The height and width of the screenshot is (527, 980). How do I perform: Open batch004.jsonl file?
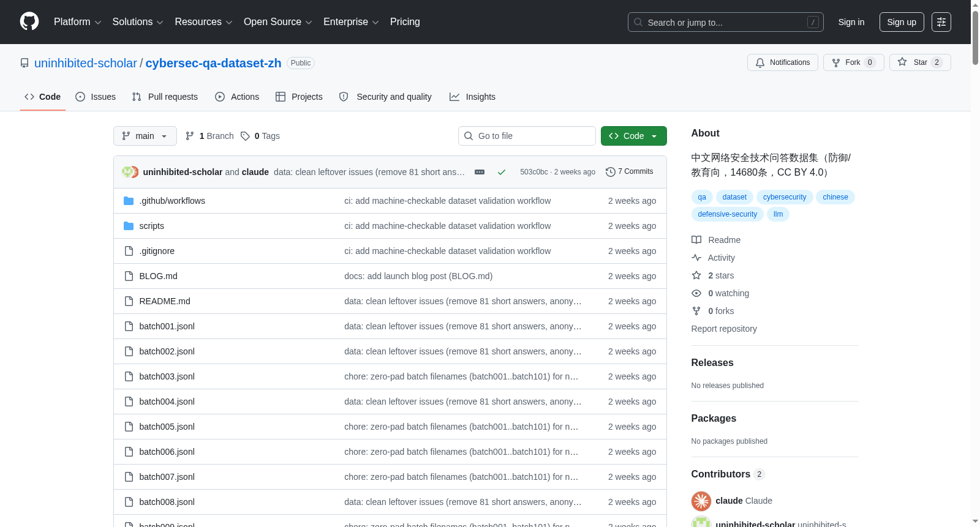[167, 402]
